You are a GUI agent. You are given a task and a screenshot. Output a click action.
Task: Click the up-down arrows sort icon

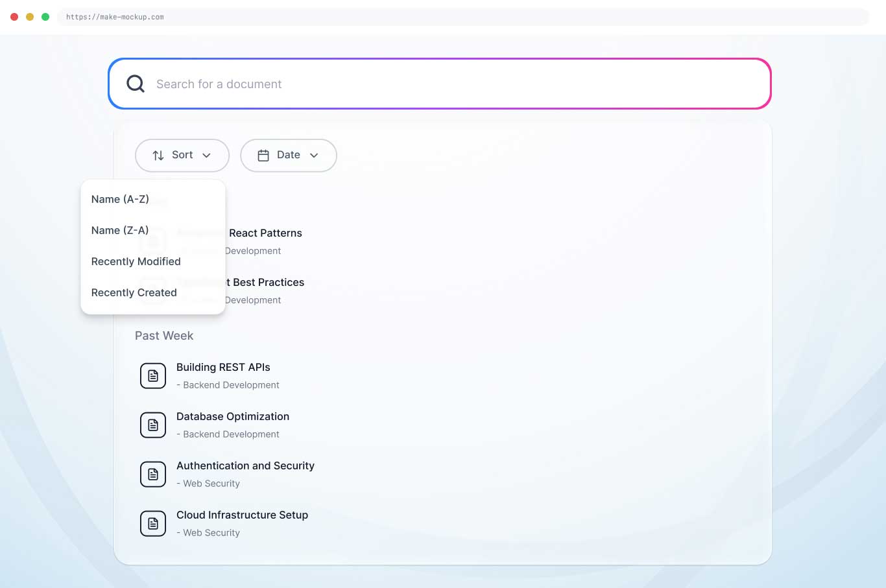point(158,156)
